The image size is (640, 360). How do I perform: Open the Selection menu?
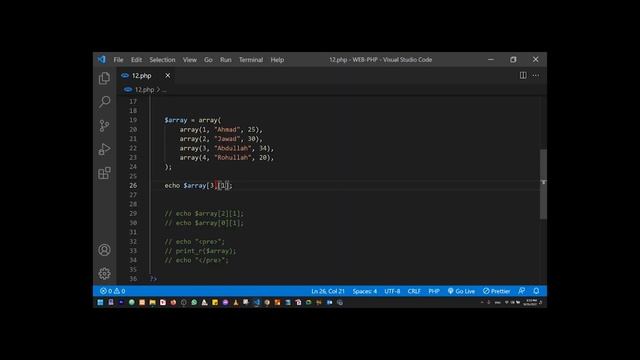coord(162,60)
